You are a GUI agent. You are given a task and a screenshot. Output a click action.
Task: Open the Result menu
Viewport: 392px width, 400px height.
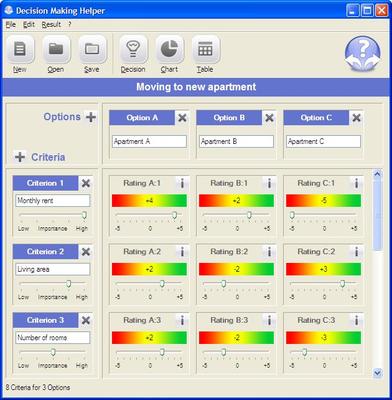51,25
